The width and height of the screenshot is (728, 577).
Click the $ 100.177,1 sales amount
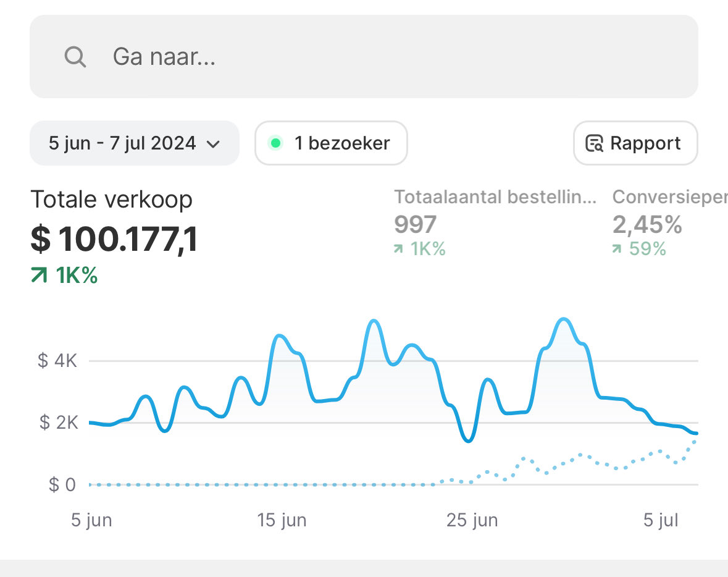click(x=114, y=239)
